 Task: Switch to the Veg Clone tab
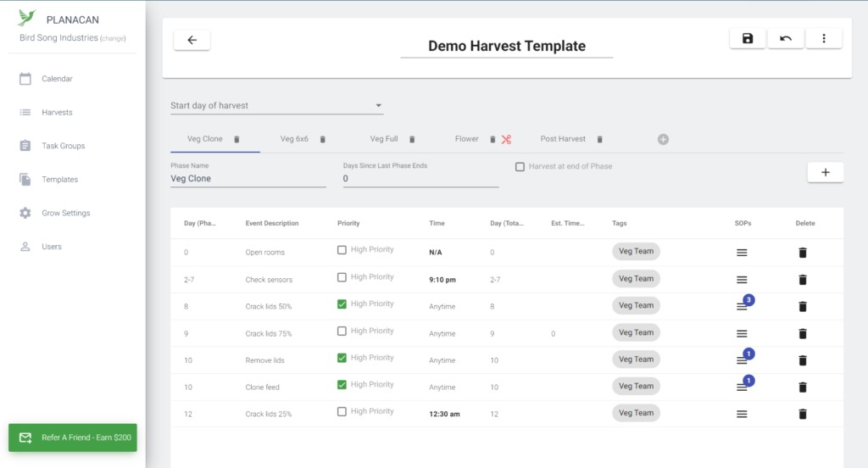point(205,139)
